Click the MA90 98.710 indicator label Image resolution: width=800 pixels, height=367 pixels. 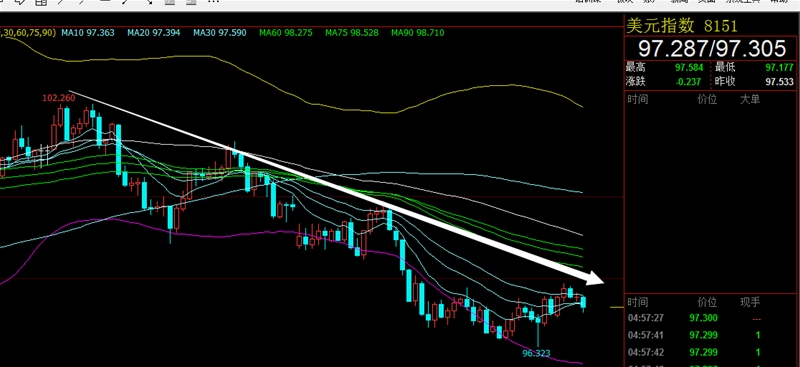click(x=417, y=33)
